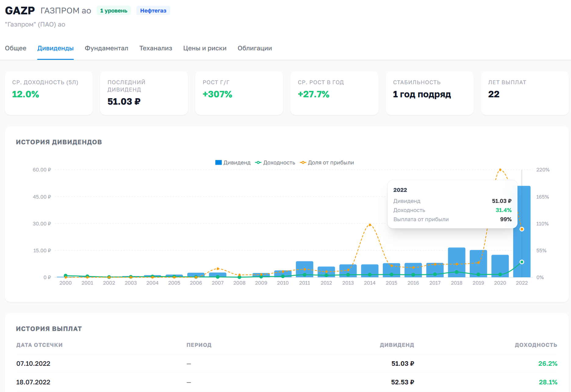Image resolution: width=571 pixels, height=392 pixels.
Task: Click the 2019 dividend bar
Action: (478, 264)
